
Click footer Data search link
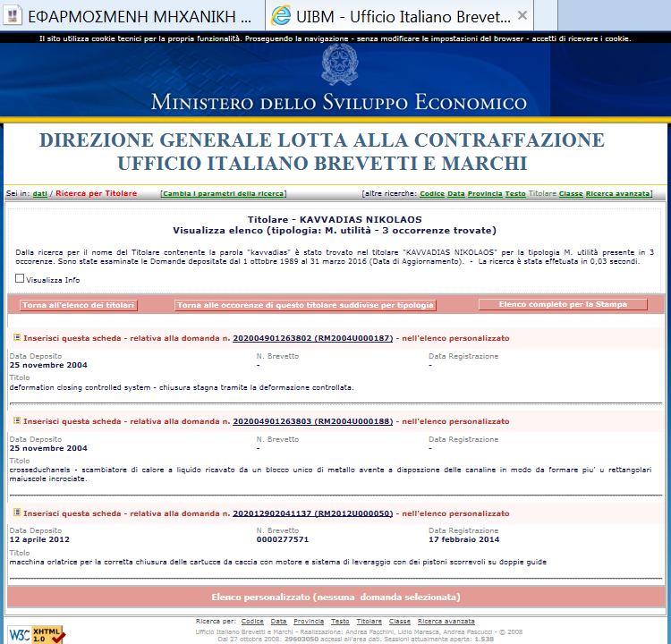[x=278, y=622]
